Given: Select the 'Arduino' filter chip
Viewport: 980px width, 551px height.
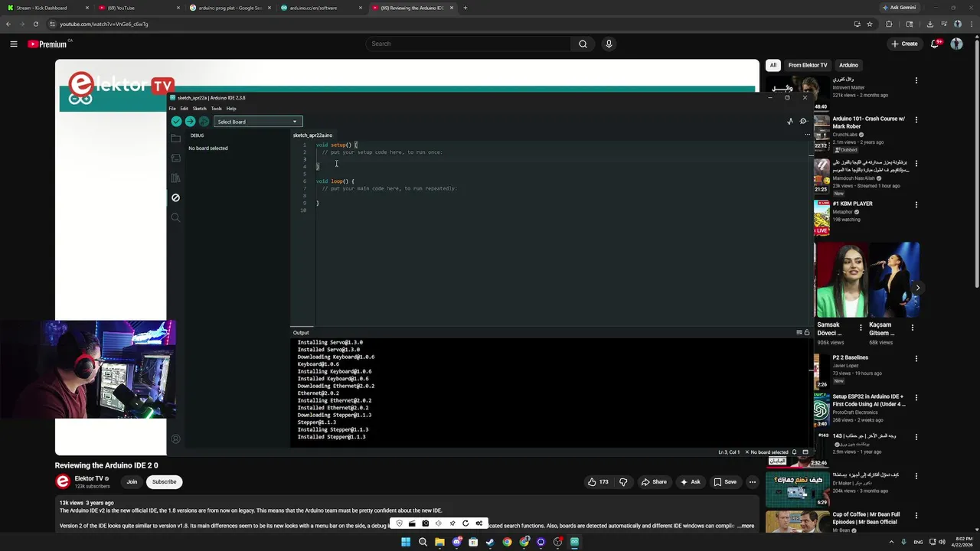Looking at the screenshot, I should (x=848, y=65).
